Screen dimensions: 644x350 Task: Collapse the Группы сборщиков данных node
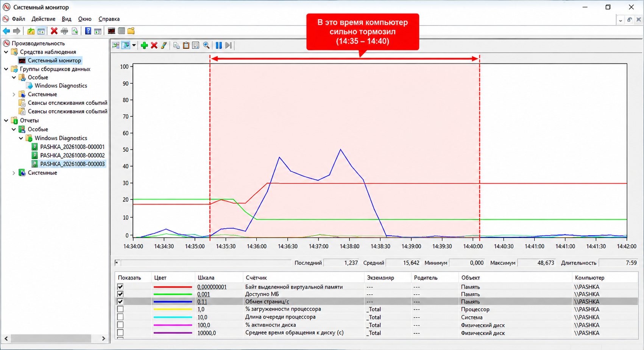pyautogui.click(x=6, y=69)
